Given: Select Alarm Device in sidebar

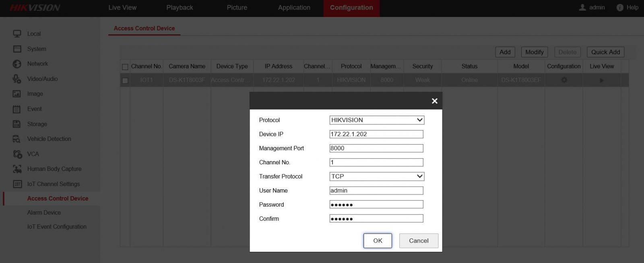Looking at the screenshot, I should point(44,213).
